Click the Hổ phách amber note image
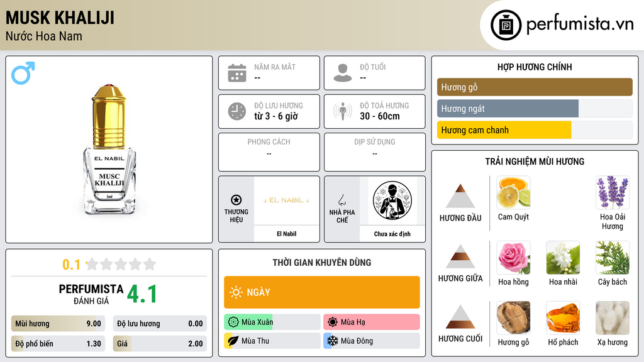 563,317
